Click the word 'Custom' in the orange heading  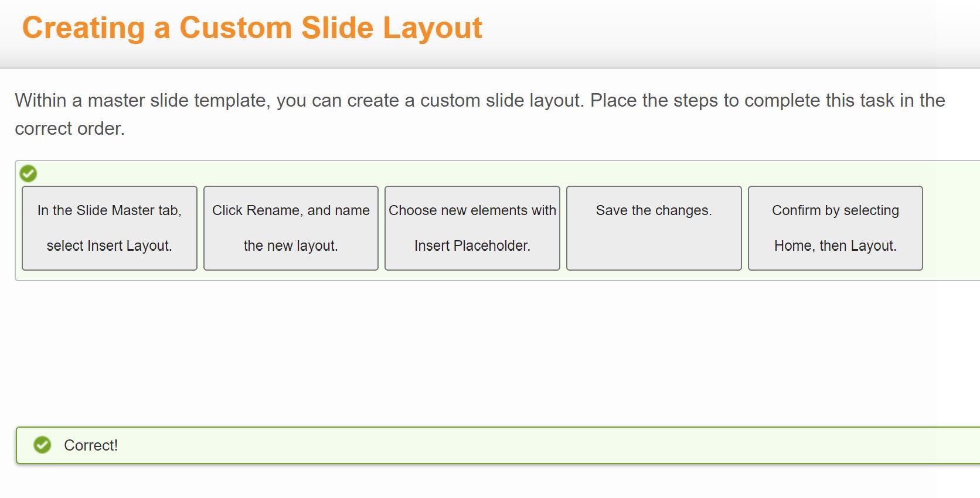(x=236, y=28)
